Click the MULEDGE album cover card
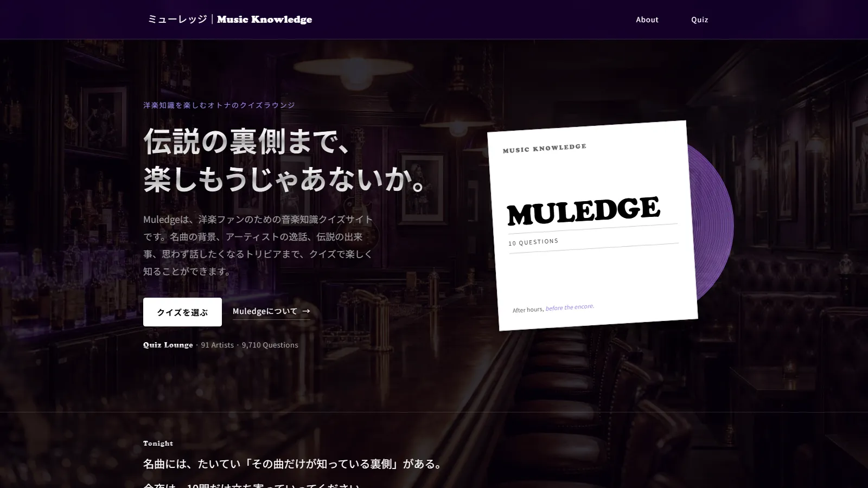The image size is (868, 488). (592, 226)
